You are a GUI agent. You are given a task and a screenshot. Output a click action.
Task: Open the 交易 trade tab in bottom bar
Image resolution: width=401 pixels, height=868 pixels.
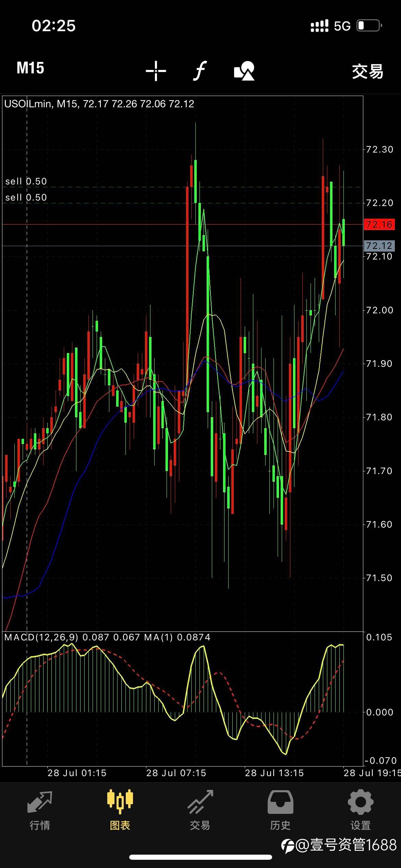(x=200, y=810)
